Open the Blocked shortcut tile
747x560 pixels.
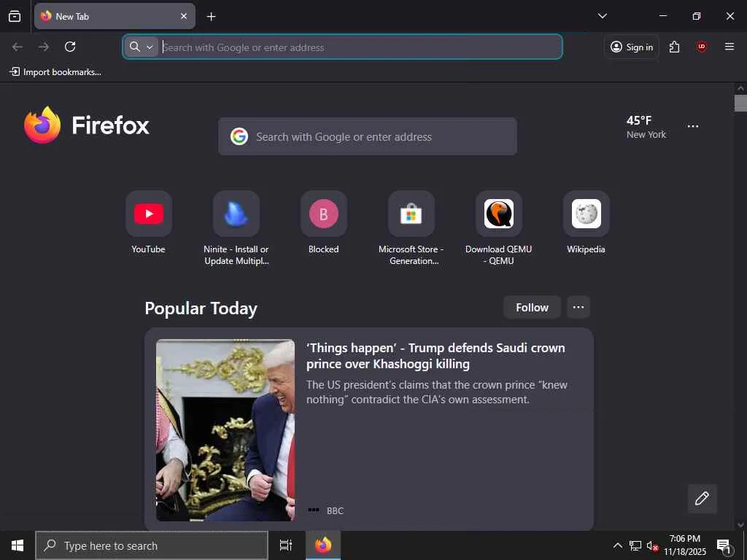click(x=323, y=214)
